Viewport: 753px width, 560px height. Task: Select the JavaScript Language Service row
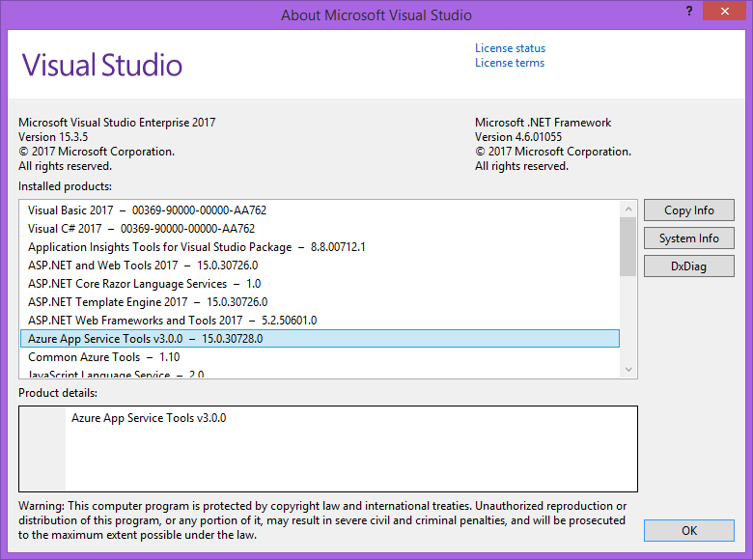point(320,373)
